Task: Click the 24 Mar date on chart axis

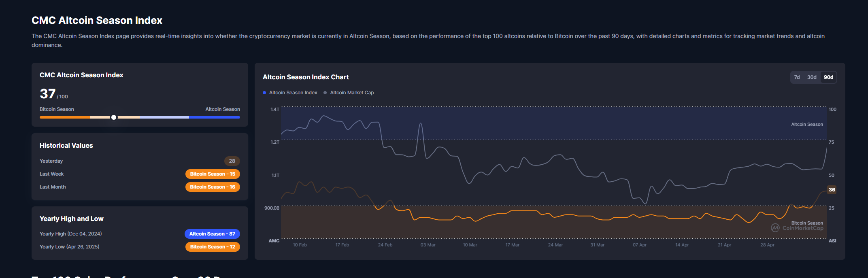Action: [x=555, y=245]
